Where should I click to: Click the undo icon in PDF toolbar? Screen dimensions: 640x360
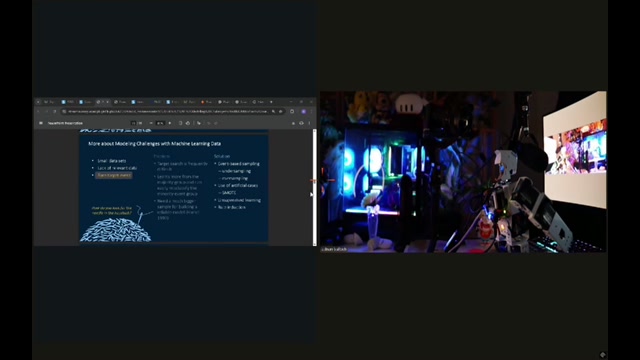point(209,123)
